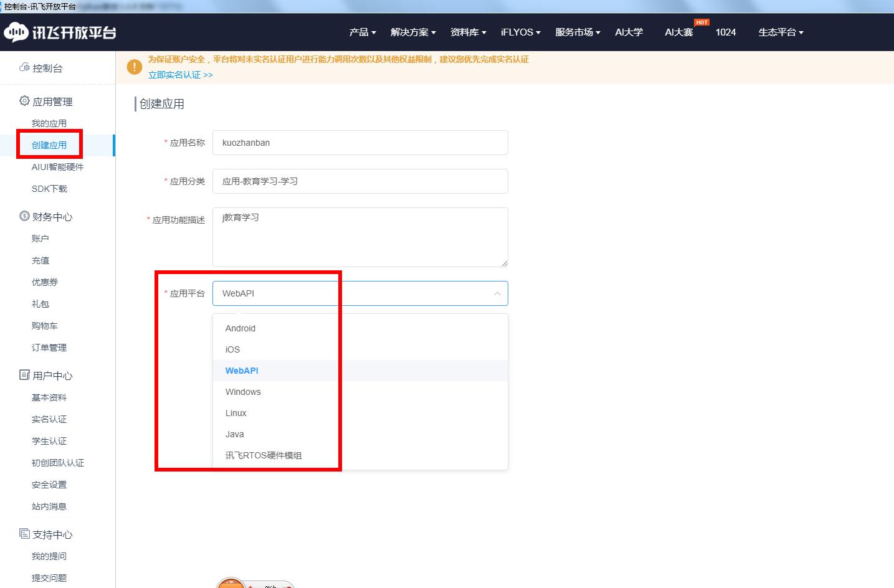This screenshot has height=588, width=894.
Task: Open the 服务市场 dropdown
Action: [578, 32]
